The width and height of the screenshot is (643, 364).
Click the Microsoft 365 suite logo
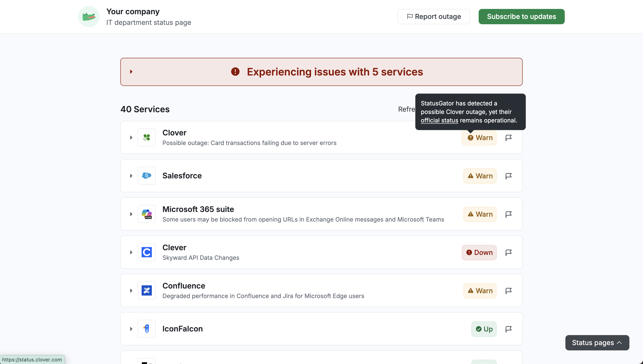tap(147, 214)
